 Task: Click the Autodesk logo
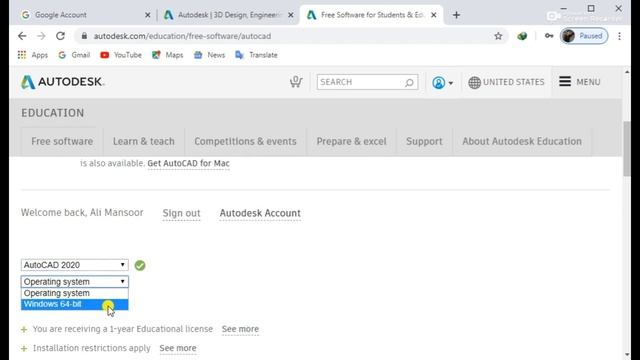pos(62,82)
